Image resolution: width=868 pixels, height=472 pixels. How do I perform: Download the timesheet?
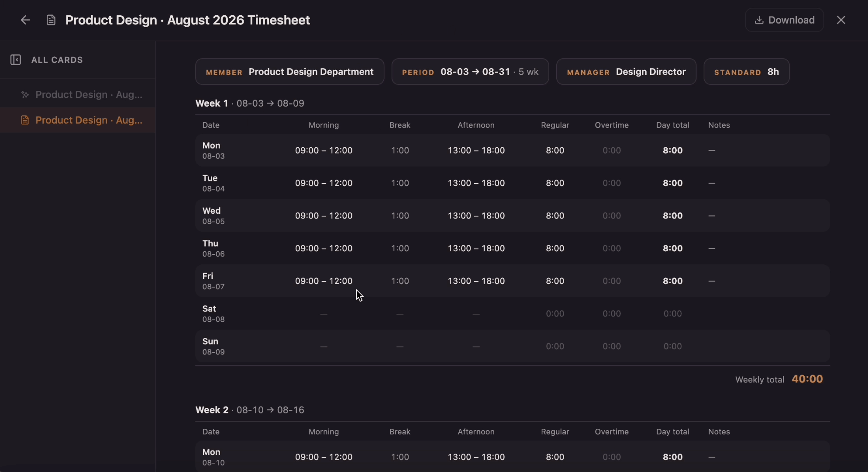tap(784, 20)
